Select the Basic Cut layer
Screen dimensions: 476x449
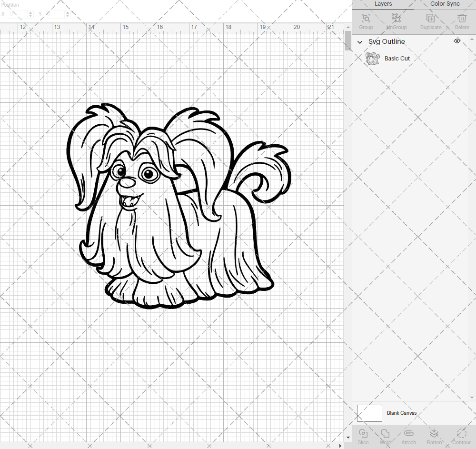click(x=397, y=59)
